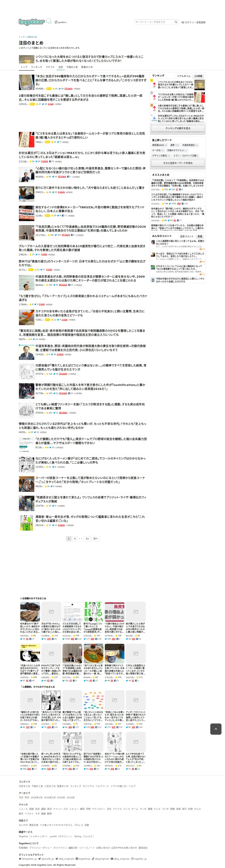This screenshot has height=868, width=225.
Task: Switch ranking to リアルタイム
Action: coord(184,76)
